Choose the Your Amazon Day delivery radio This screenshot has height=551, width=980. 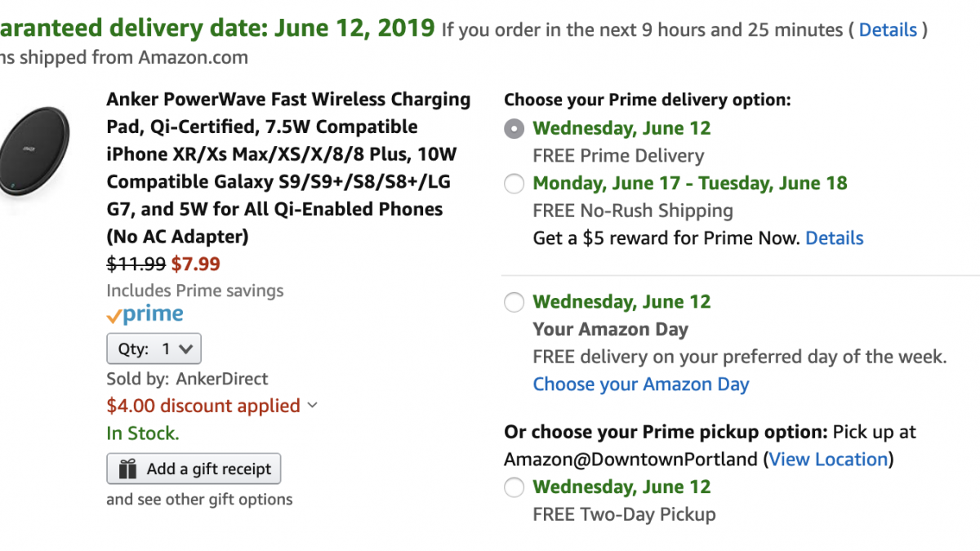tap(514, 303)
